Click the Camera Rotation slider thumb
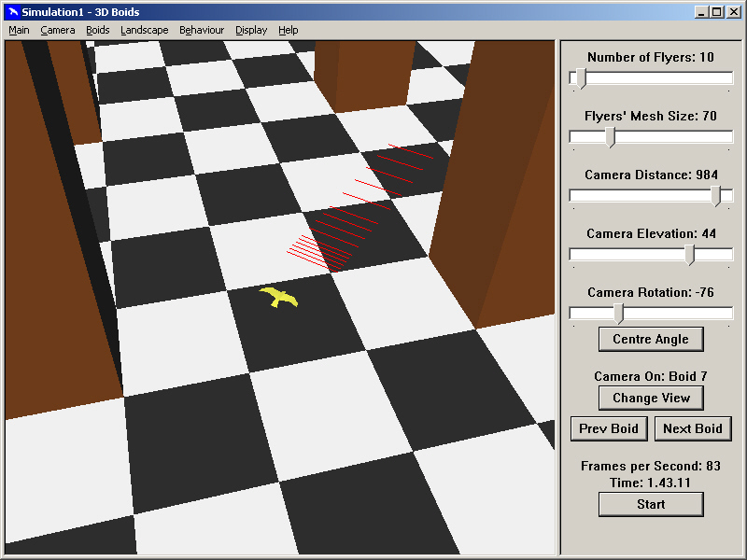Image resolution: width=747 pixels, height=560 pixels. pos(618,315)
